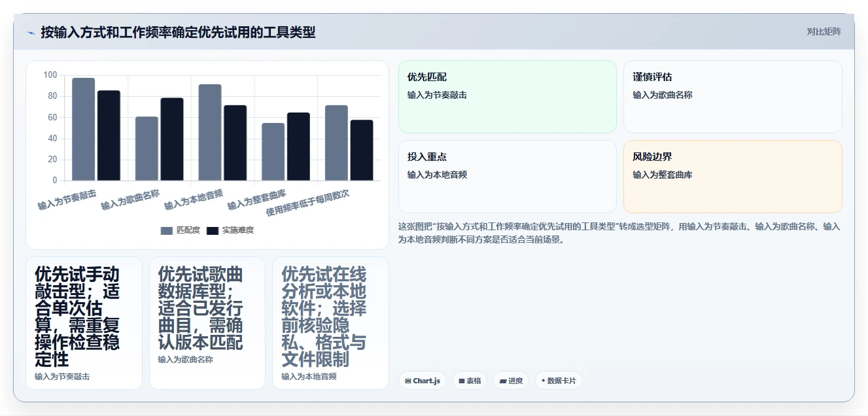The width and height of the screenshot is (868, 416).
Task: Click the chart axis label 输入为歌曲名称
Action: coord(130,199)
